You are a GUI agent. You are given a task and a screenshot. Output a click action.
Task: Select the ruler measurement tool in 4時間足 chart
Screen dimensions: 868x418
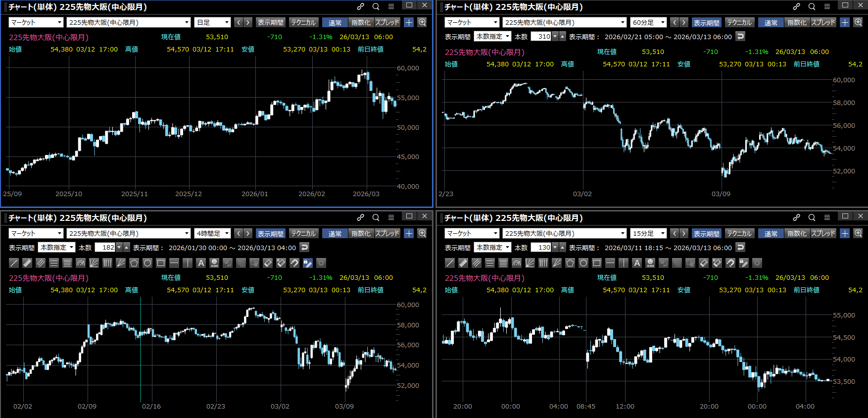coord(27,263)
